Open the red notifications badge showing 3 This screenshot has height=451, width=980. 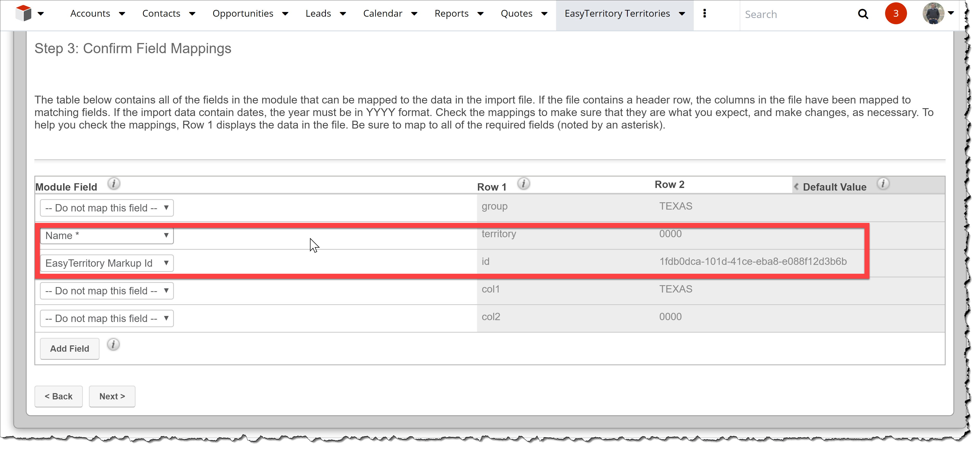(896, 14)
